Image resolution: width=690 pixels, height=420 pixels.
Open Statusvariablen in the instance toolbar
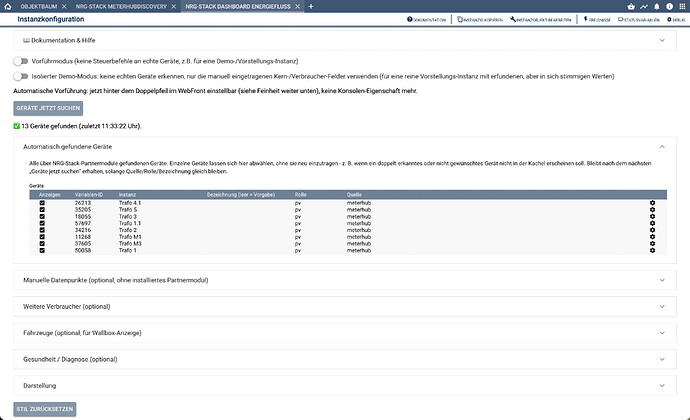(x=639, y=20)
